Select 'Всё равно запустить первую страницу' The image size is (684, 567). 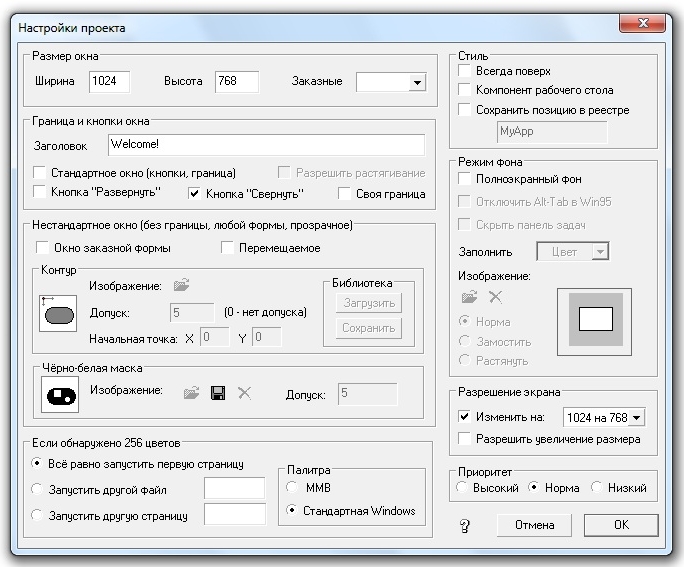pos(37,464)
